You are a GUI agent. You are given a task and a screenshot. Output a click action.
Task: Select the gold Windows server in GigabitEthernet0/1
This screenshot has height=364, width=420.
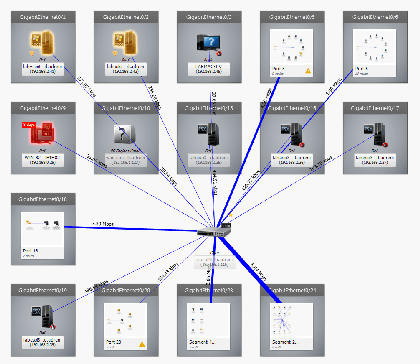pyautogui.click(x=42, y=43)
